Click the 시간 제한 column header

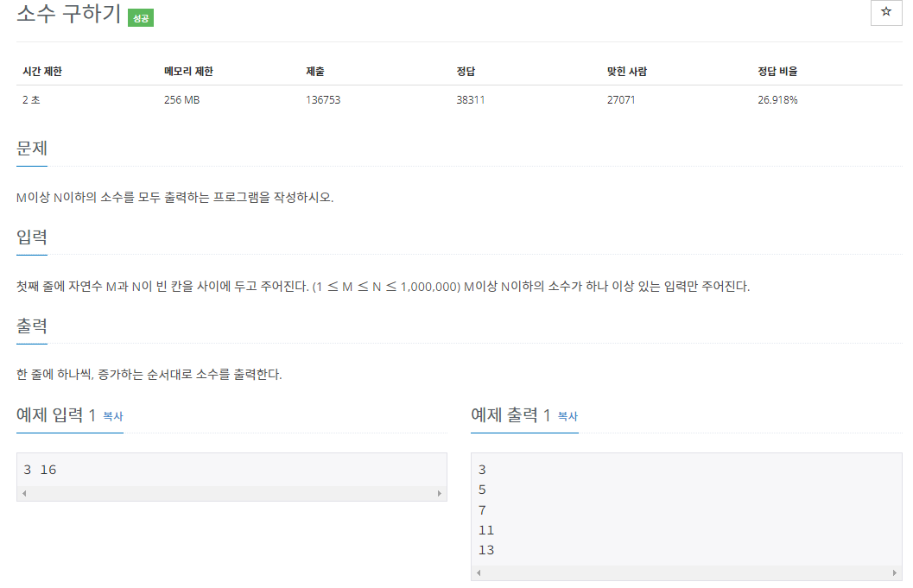[x=42, y=71]
